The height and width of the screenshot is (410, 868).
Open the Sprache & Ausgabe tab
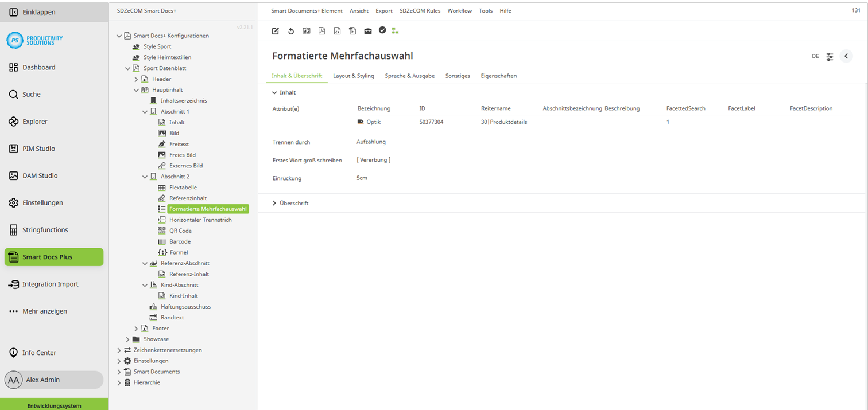(x=409, y=75)
